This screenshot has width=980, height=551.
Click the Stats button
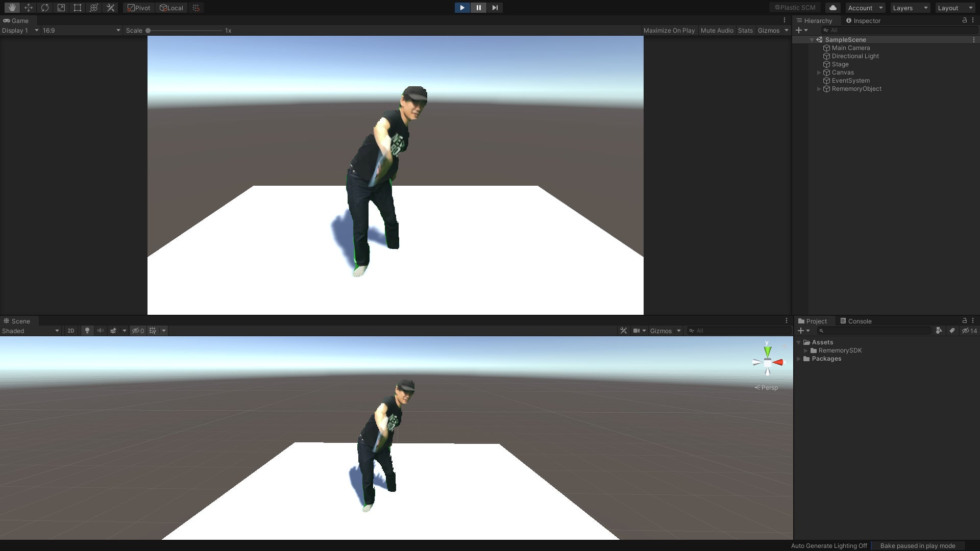point(745,31)
